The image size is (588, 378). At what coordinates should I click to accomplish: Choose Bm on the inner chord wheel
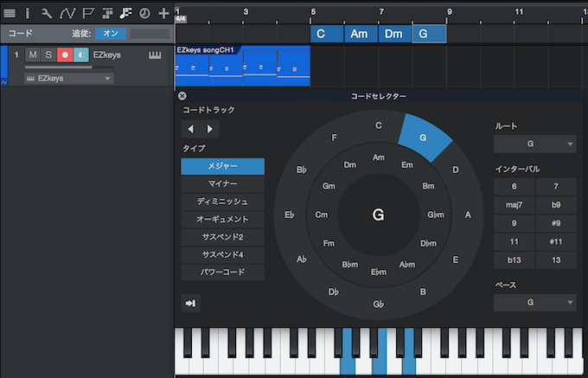[x=428, y=186]
